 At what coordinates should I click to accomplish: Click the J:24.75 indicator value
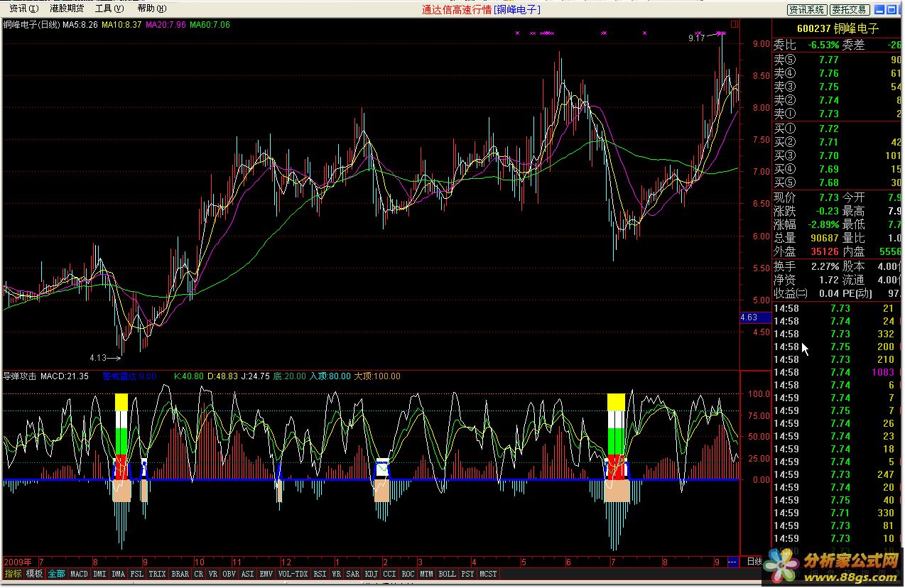(x=254, y=376)
